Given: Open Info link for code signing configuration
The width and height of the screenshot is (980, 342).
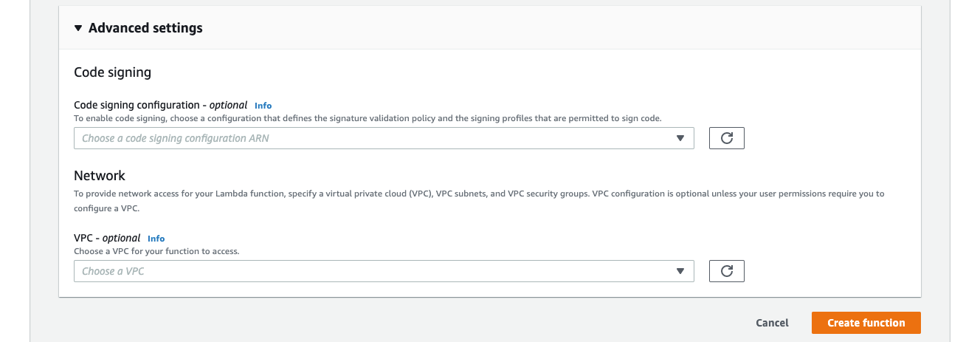Looking at the screenshot, I should point(263,106).
